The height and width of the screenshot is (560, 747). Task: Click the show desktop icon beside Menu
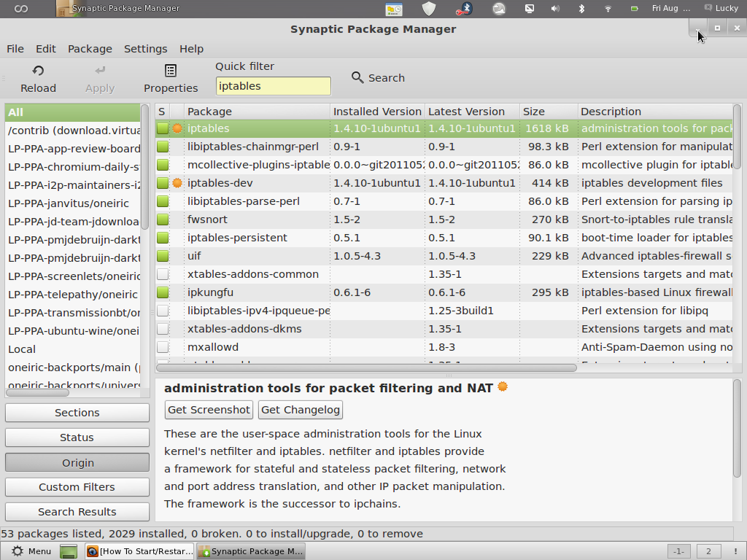click(69, 551)
